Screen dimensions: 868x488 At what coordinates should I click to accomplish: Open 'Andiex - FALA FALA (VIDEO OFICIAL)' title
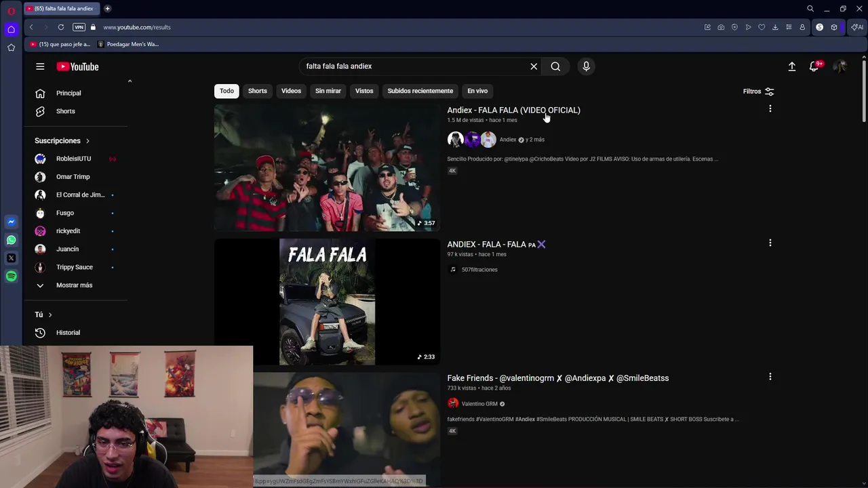coord(513,110)
